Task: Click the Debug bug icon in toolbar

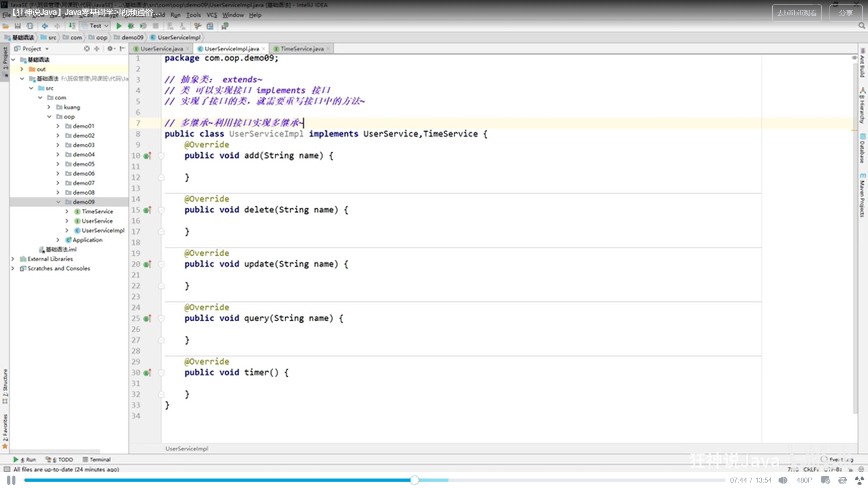Action: [131, 26]
